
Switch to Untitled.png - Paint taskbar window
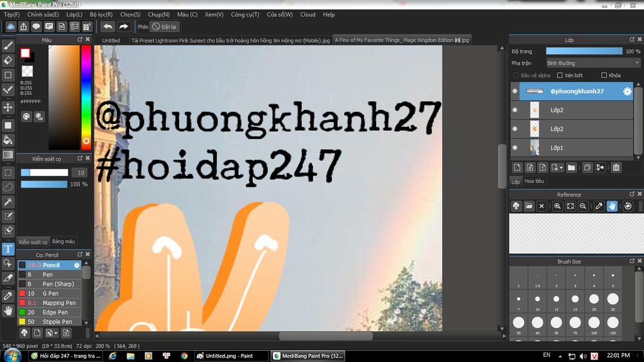[230, 356]
